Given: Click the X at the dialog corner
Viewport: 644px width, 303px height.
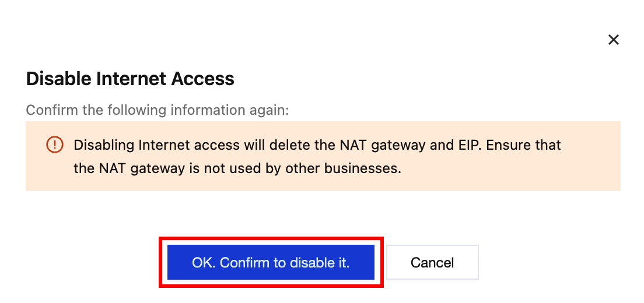Looking at the screenshot, I should pyautogui.click(x=613, y=40).
